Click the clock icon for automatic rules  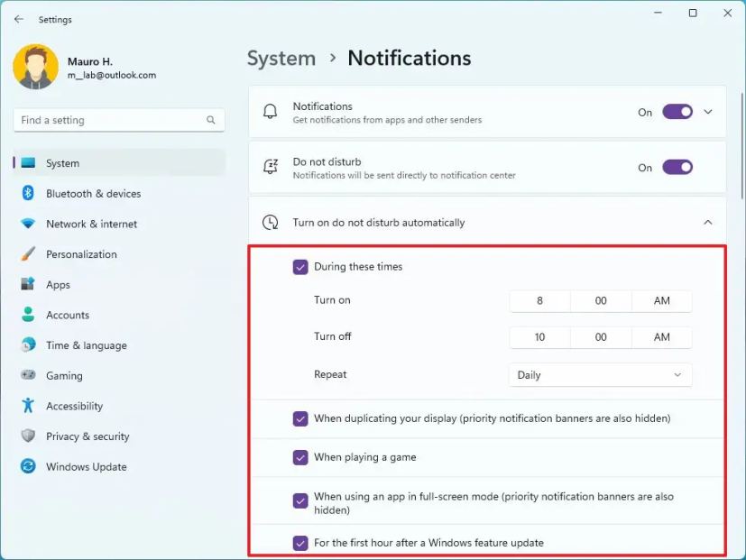(271, 222)
